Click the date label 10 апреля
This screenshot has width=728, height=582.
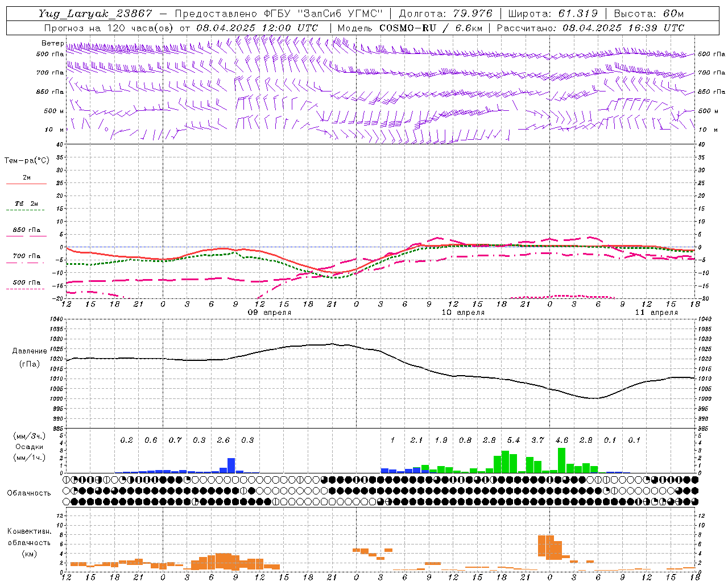[x=463, y=313]
